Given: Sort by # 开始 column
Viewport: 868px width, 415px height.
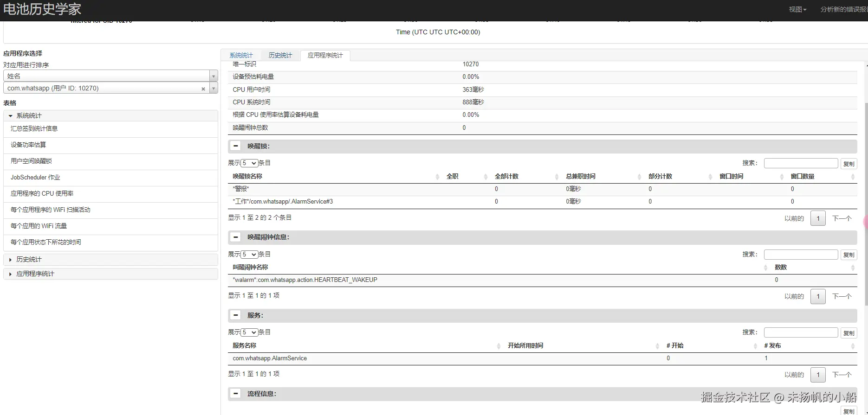Looking at the screenshot, I should pos(711,345).
